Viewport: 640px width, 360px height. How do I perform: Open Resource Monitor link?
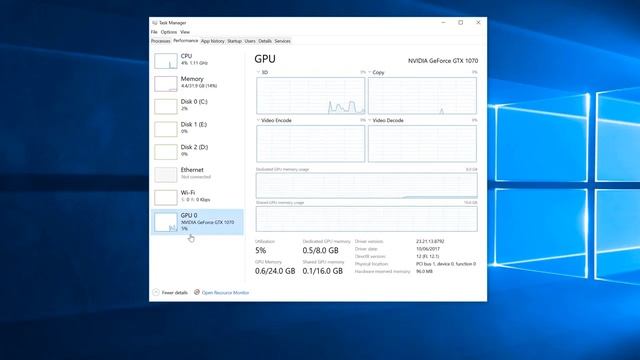pos(225,293)
